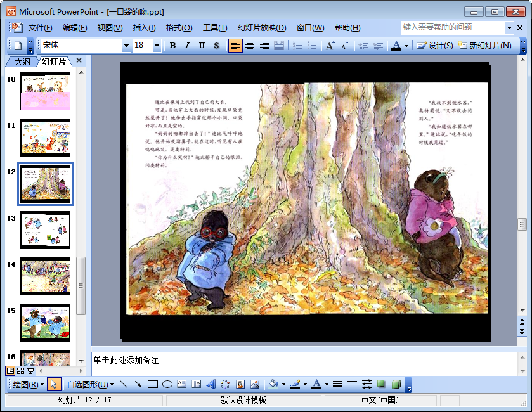Viewport: 532px width, 412px height.
Task: Select the Line drawing tool
Action: 124,384
